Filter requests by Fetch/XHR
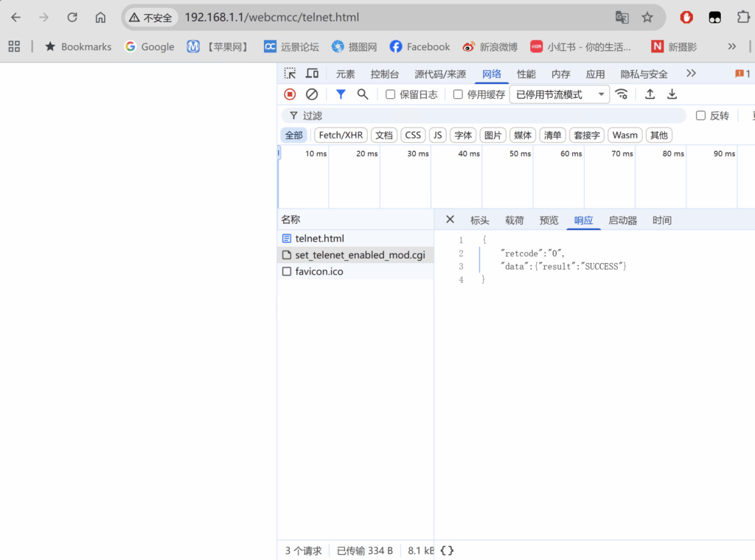 341,136
